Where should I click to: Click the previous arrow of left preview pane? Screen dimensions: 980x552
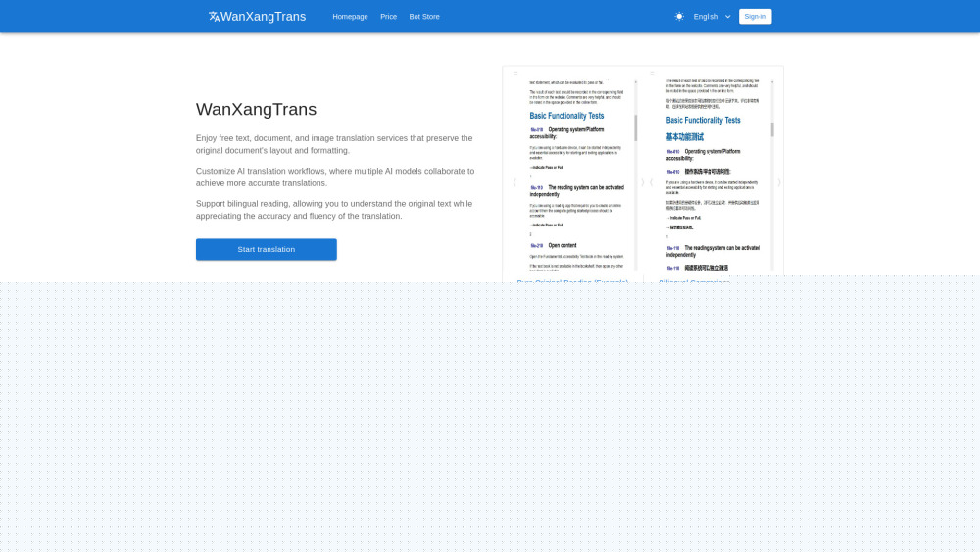[x=514, y=182]
